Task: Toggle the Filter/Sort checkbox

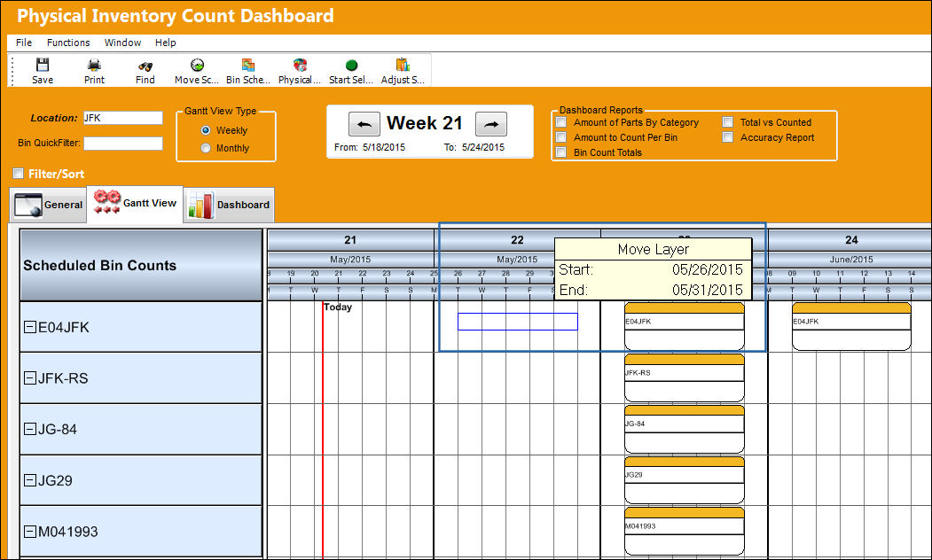Action: tap(19, 174)
